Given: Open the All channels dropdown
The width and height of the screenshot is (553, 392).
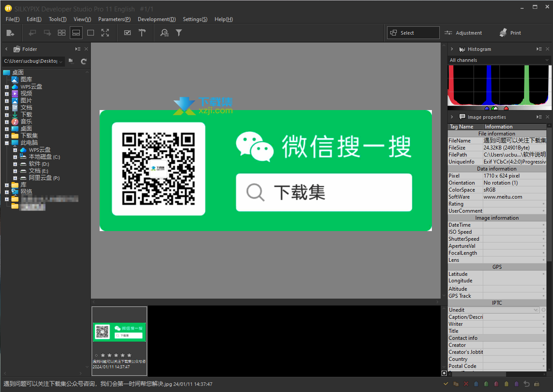Looking at the screenshot, I should (x=547, y=60).
